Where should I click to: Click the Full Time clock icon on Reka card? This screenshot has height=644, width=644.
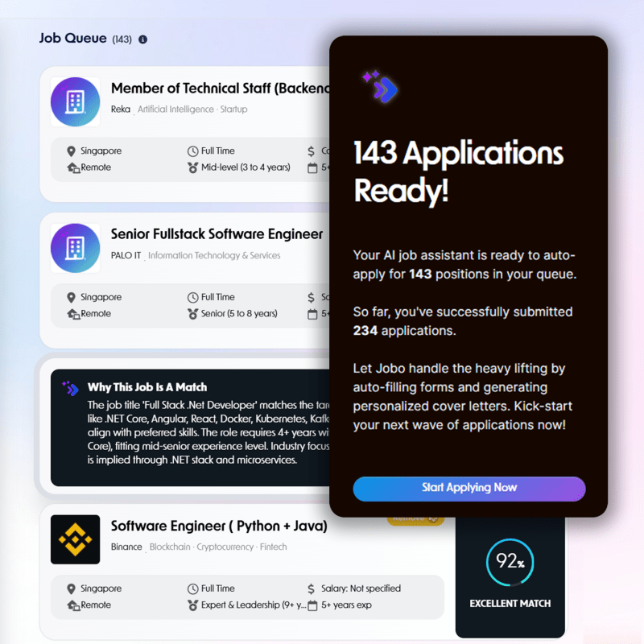[192, 151]
